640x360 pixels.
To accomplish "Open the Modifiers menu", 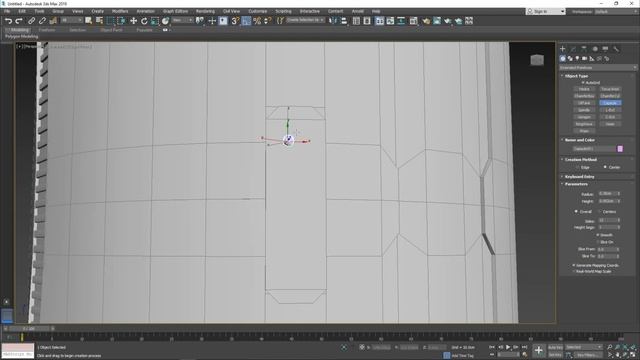I will (x=120, y=11).
